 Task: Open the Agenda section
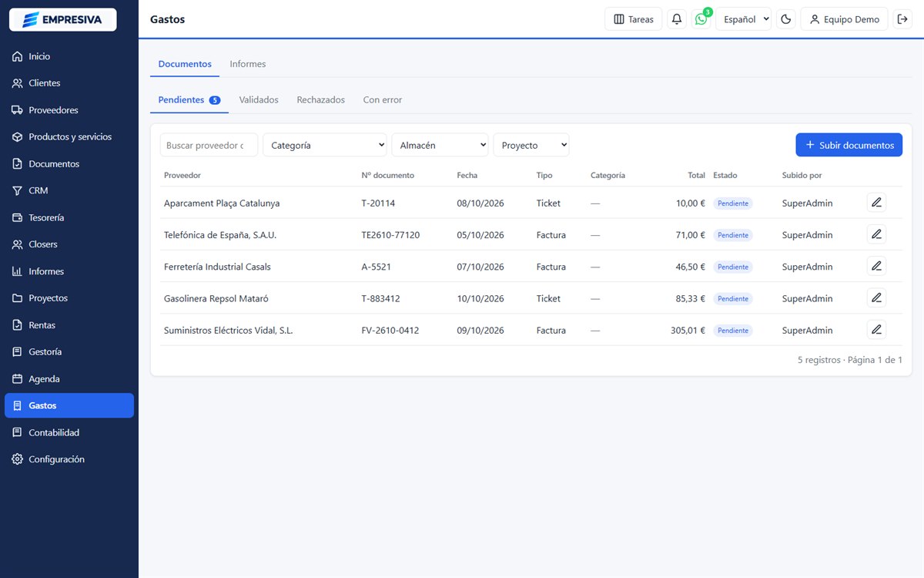click(69, 379)
